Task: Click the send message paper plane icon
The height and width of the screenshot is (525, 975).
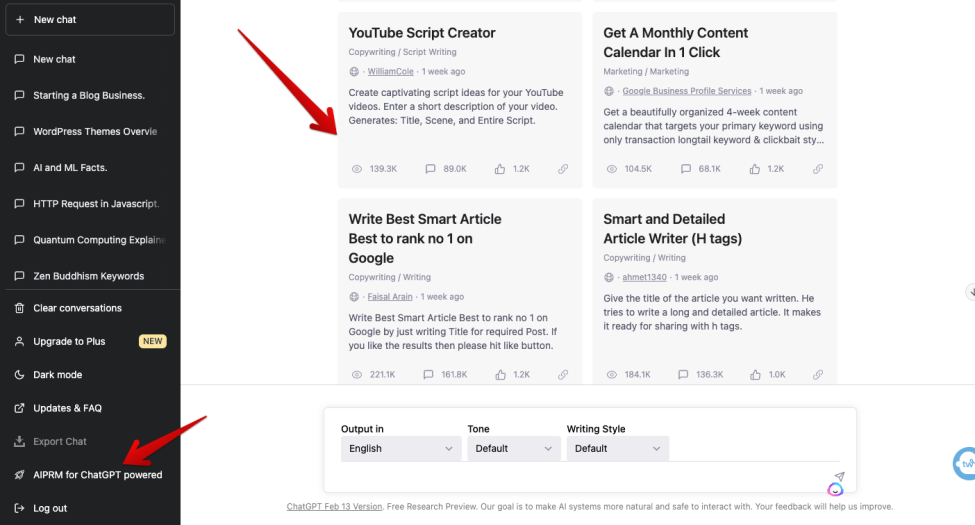Action: click(x=839, y=477)
